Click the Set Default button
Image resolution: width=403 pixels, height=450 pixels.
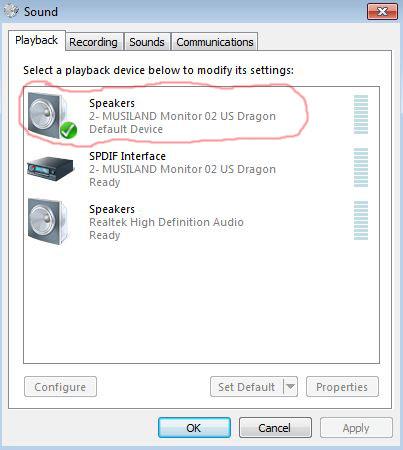pyautogui.click(x=247, y=387)
